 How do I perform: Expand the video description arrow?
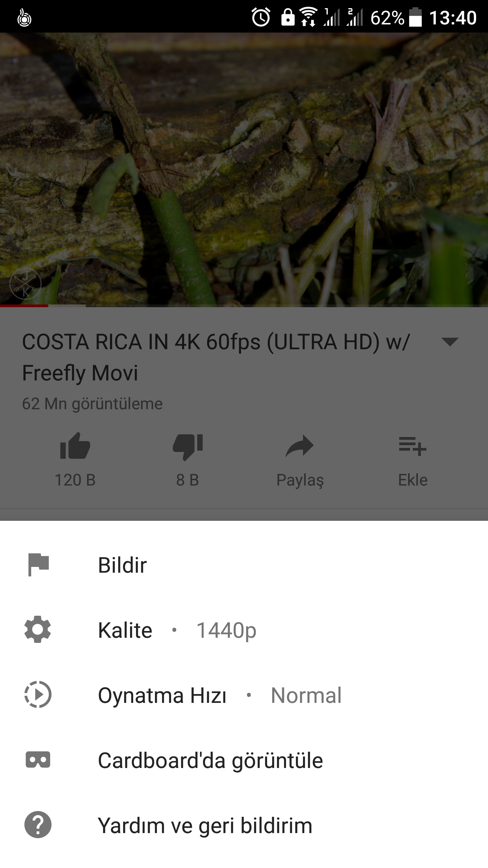click(x=450, y=342)
